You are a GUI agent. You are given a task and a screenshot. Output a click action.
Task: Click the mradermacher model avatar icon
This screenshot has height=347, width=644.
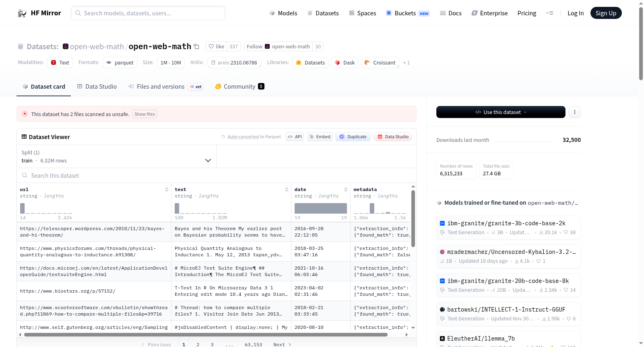point(442,252)
